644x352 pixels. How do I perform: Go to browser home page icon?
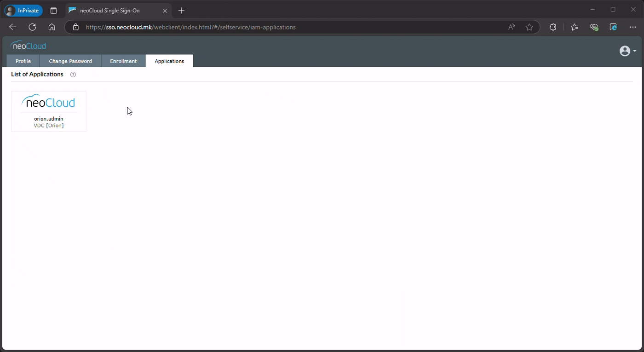(52, 27)
